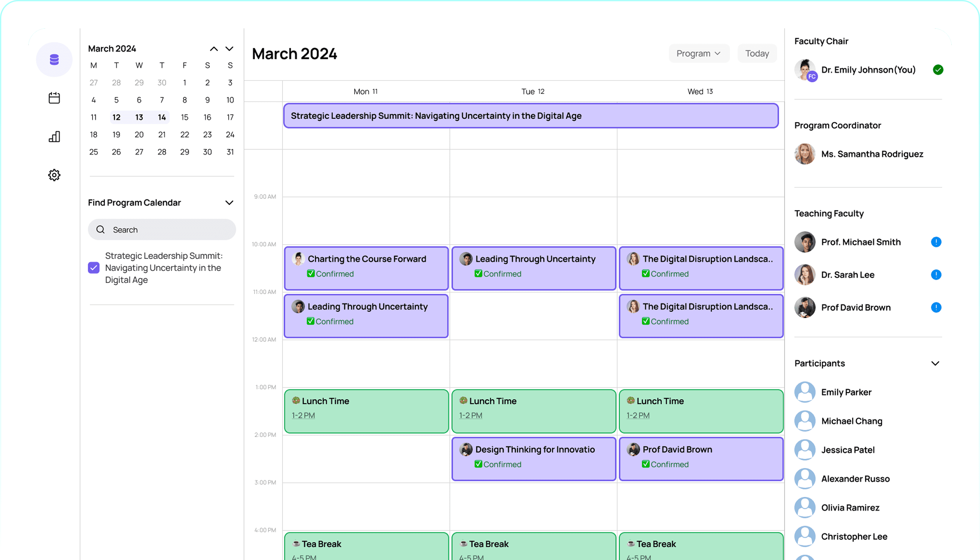Open Wednesday's Prof David Brown session
Screen dimensions: 980x560
coord(701,459)
